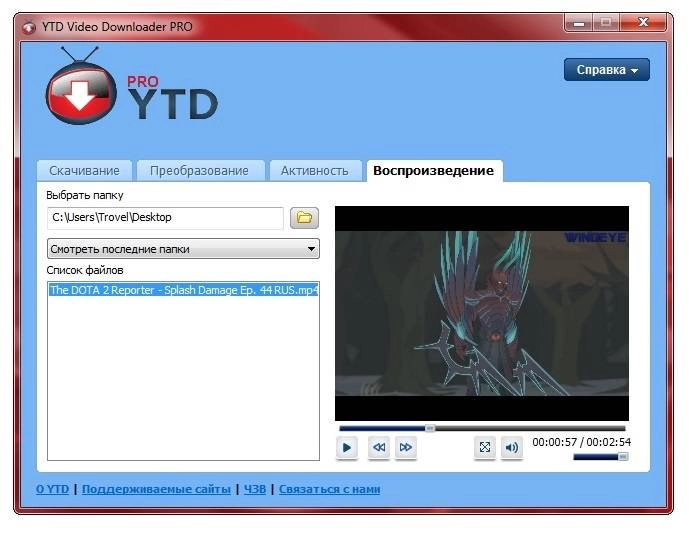Expand the Смотреть последние папки combo box
691x534 pixels.
[x=183, y=249]
